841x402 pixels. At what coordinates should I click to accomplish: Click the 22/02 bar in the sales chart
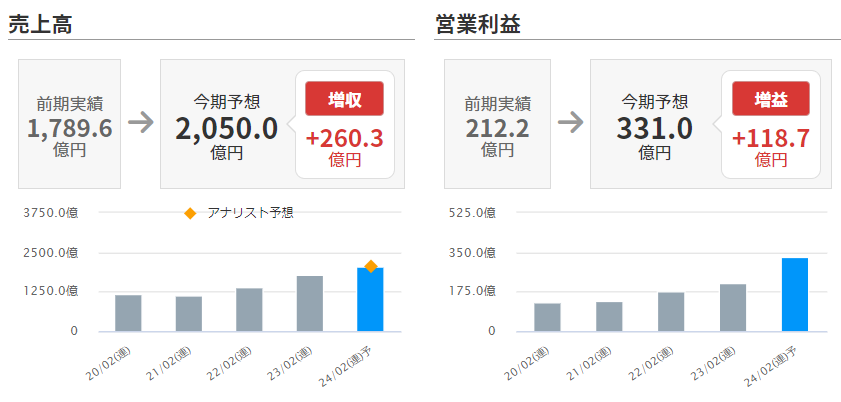click(x=249, y=310)
